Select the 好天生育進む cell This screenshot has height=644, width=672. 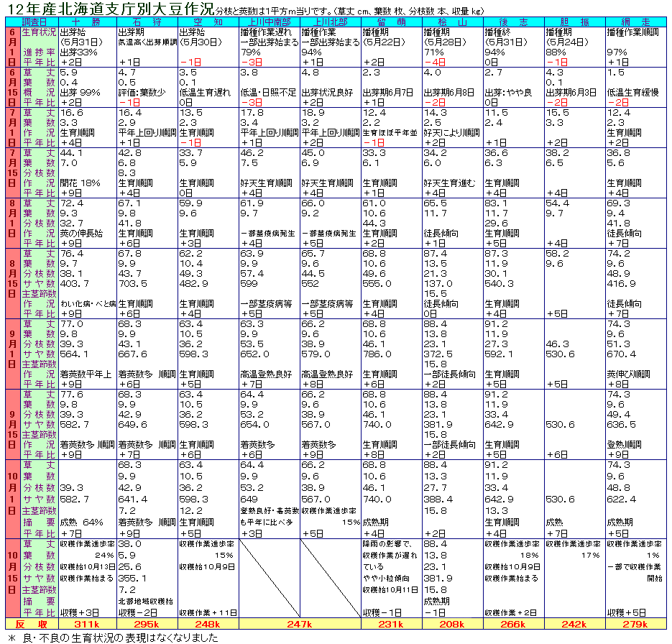coord(450,183)
